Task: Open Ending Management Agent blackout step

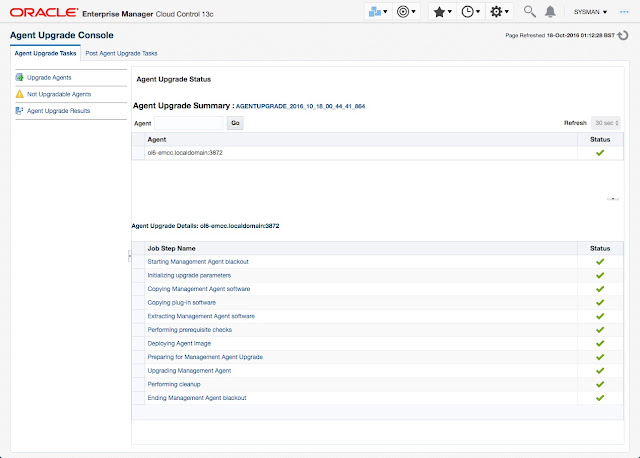Action: click(197, 398)
